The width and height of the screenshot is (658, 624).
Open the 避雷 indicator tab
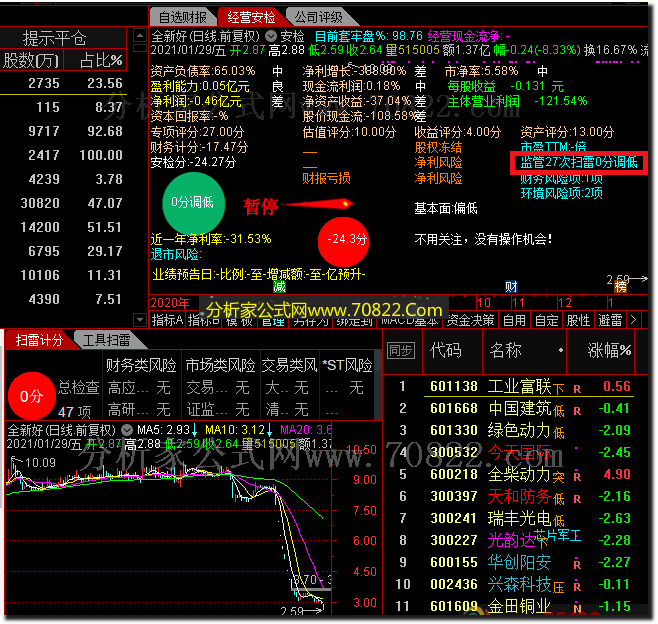tap(610, 321)
